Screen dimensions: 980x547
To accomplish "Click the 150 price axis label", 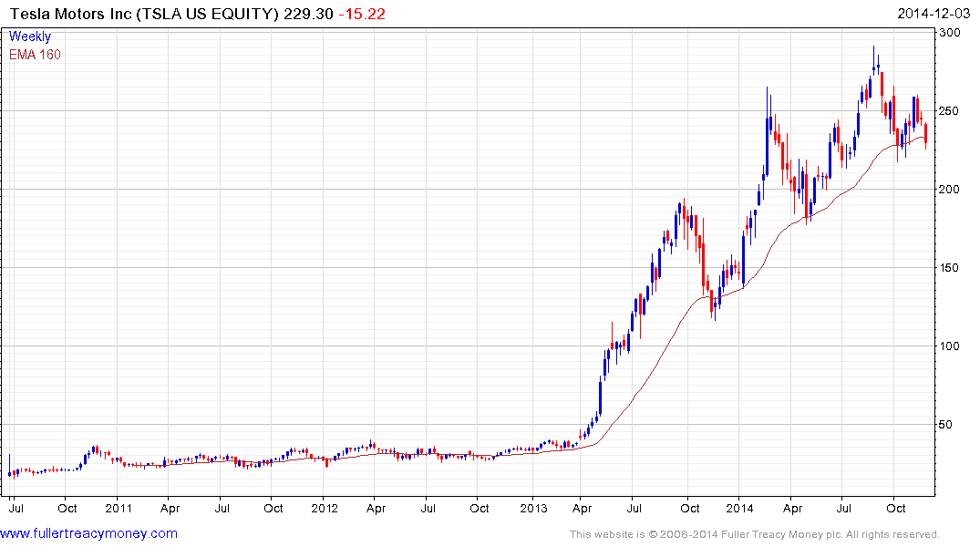I will click(x=950, y=267).
